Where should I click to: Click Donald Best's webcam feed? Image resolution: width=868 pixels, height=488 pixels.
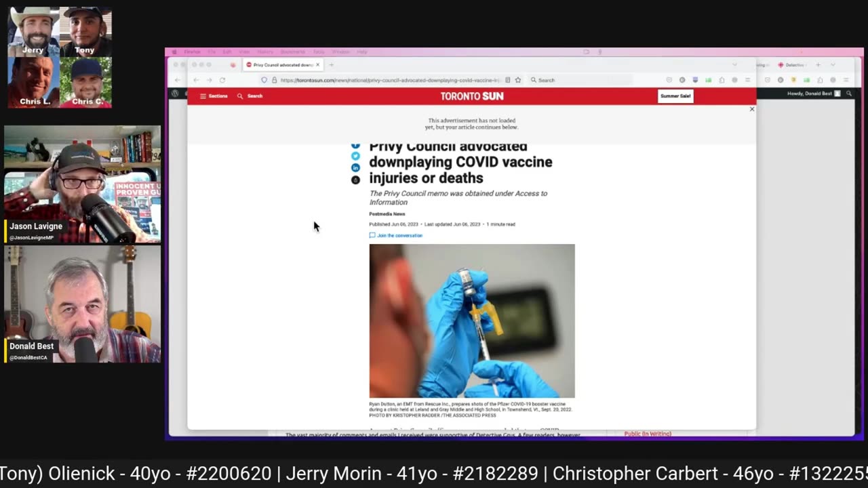[x=83, y=304]
